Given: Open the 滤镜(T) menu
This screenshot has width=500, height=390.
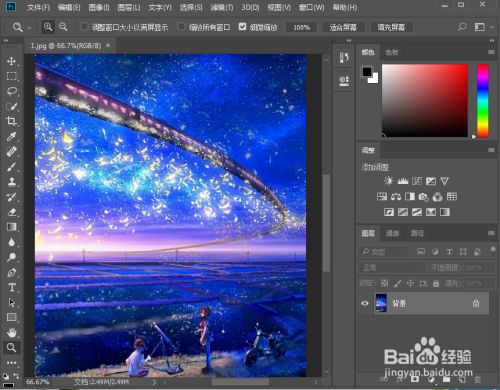Looking at the screenshot, I should click(x=222, y=7).
